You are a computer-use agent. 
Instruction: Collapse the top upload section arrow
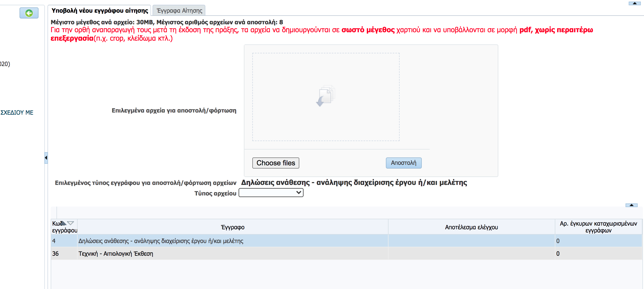[x=634, y=3]
